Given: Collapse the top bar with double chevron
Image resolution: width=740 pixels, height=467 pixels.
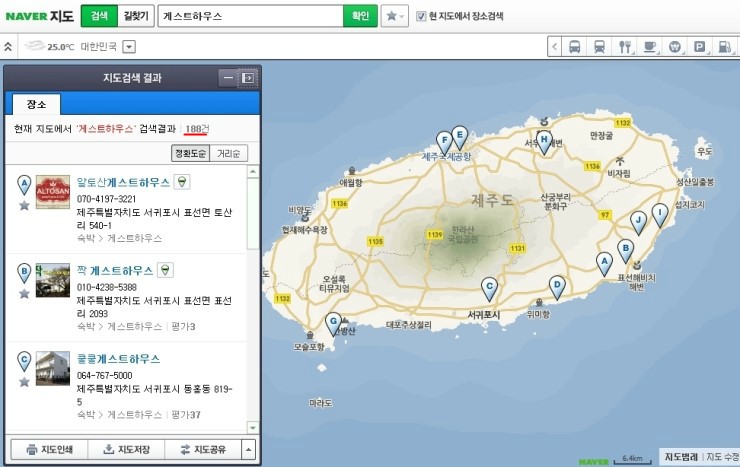Looking at the screenshot, I should pos(8,47).
